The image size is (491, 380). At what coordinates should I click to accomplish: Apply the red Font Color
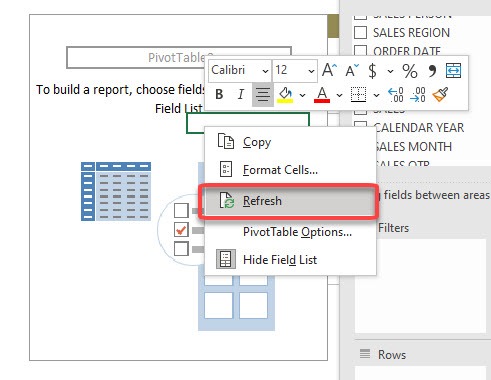(322, 95)
